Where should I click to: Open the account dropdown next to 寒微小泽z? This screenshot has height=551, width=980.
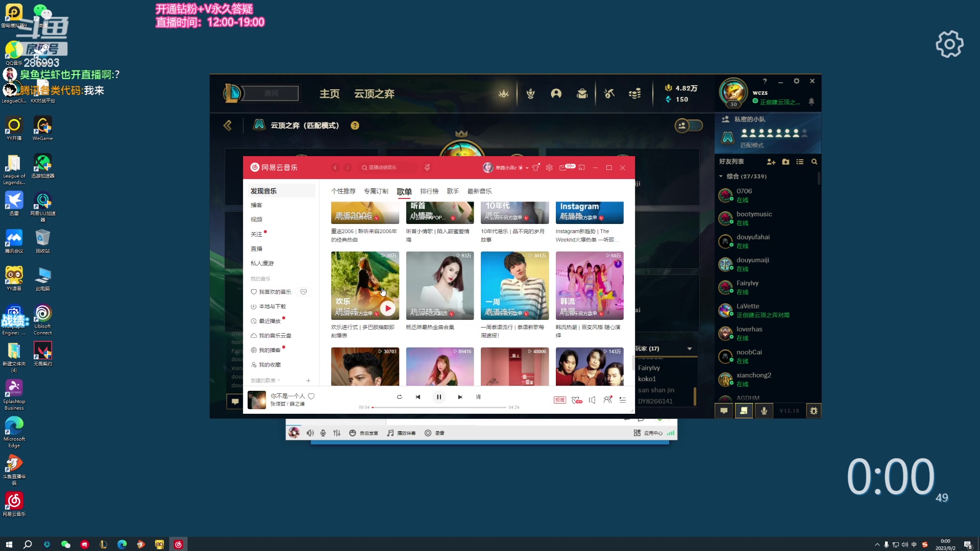point(527,167)
